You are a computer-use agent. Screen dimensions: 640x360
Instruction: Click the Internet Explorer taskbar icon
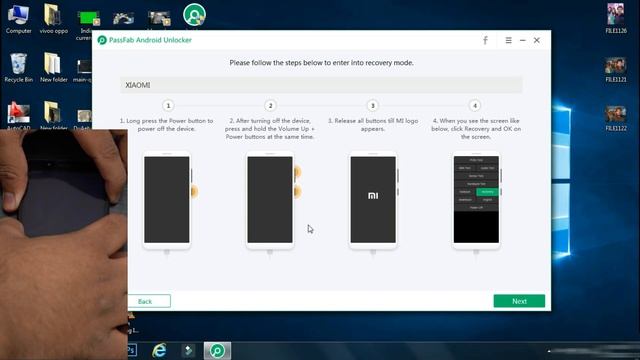159,351
